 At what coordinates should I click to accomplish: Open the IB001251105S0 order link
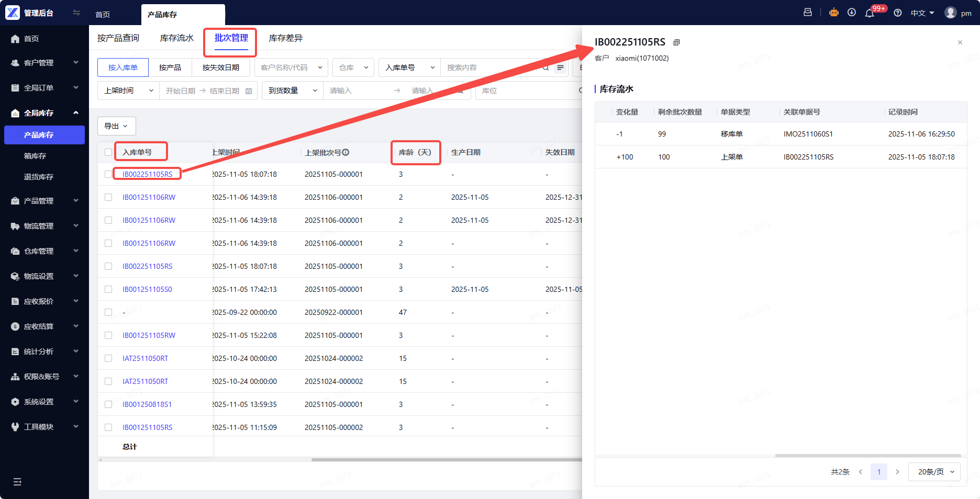(147, 289)
